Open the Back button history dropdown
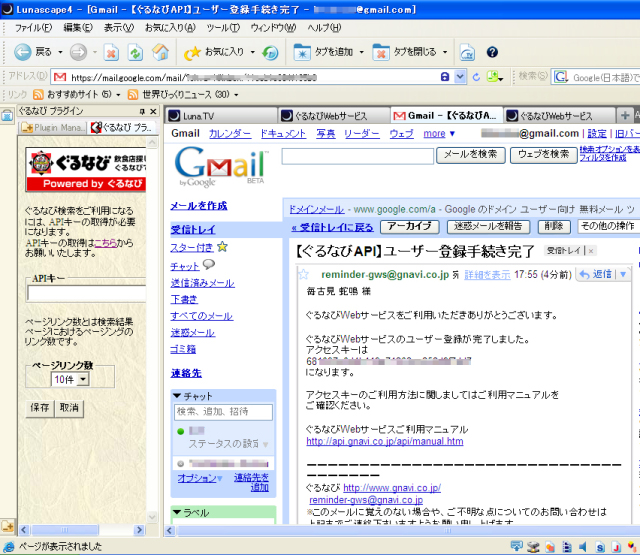The height and width of the screenshot is (555, 640). click(x=60, y=52)
